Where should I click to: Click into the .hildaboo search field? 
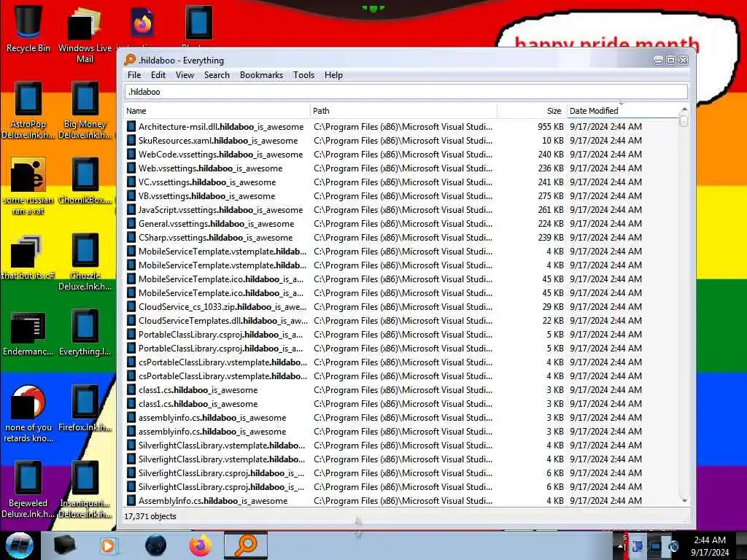coord(406,92)
